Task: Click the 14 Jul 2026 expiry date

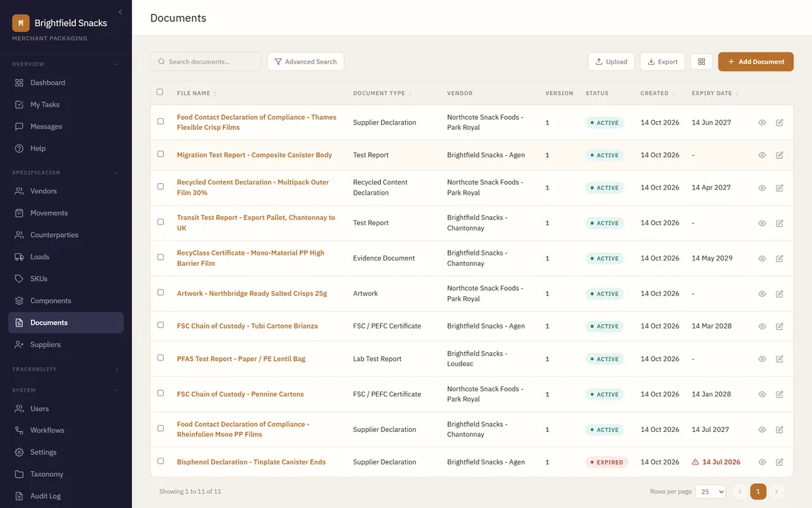Action: pyautogui.click(x=721, y=462)
